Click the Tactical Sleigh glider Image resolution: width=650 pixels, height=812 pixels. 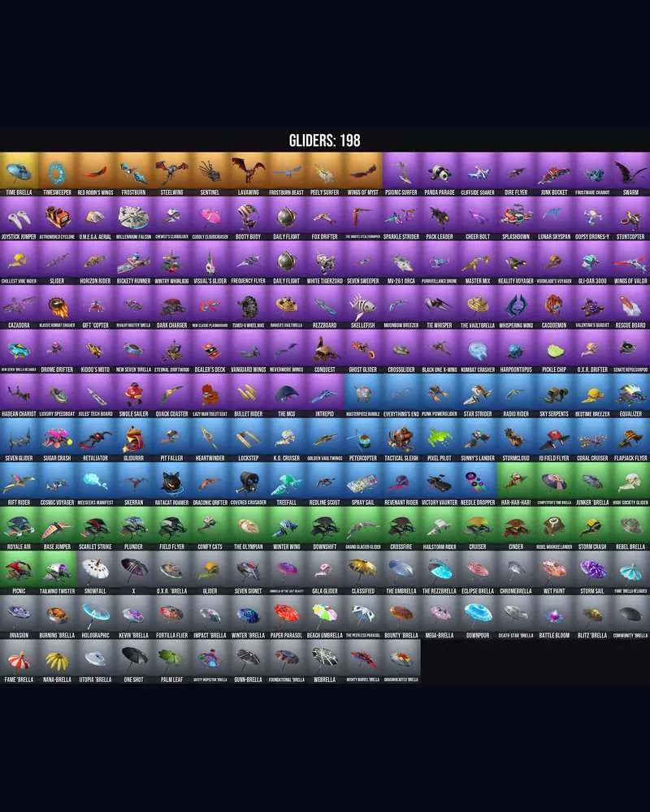click(401, 439)
